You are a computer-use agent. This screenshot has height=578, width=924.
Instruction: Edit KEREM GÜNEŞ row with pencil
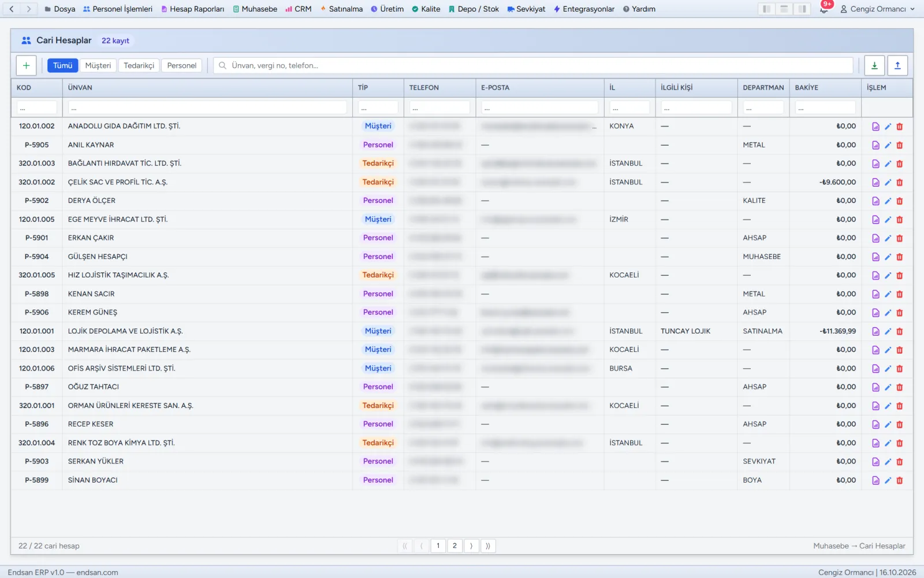click(x=888, y=313)
